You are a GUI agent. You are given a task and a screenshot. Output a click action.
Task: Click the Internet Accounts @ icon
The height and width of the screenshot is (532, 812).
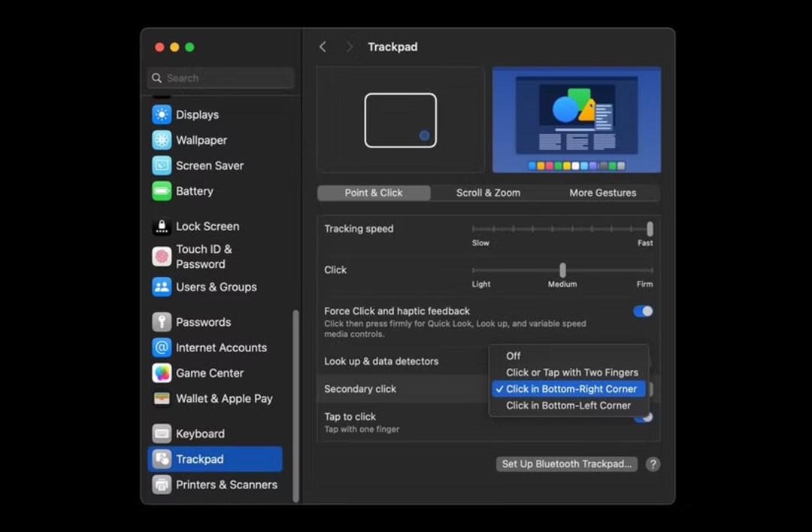pyautogui.click(x=162, y=348)
